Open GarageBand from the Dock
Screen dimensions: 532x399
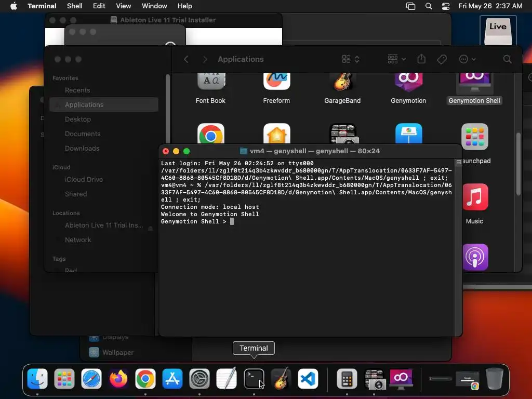[x=281, y=379]
